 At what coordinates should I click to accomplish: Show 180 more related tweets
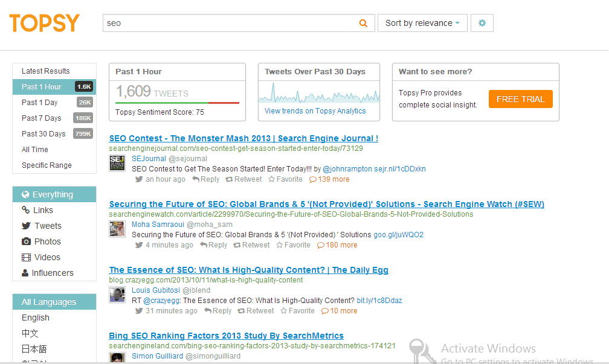click(337, 245)
